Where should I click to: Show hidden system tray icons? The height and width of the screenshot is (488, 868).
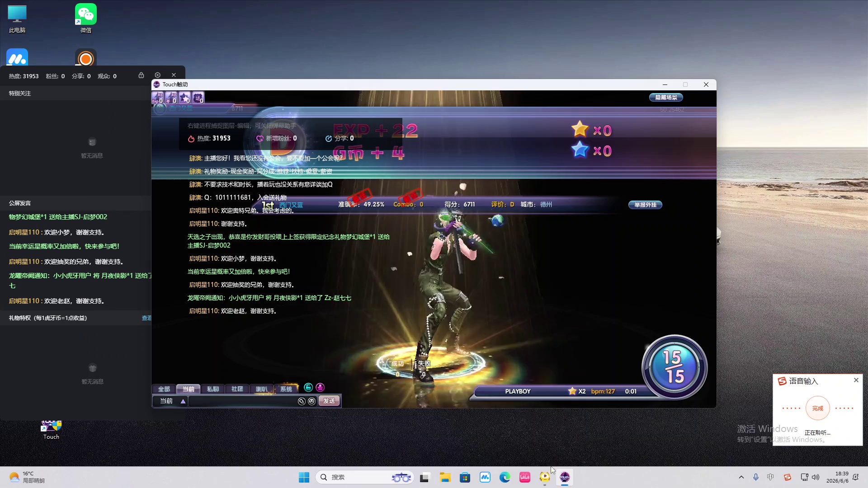(741, 477)
